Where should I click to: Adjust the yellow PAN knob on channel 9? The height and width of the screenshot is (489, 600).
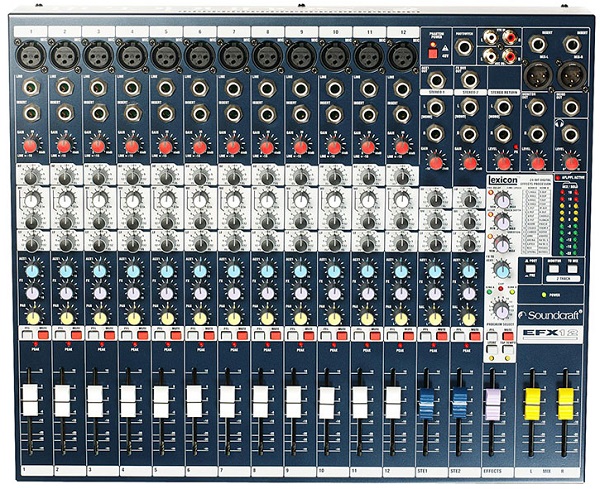(x=301, y=318)
